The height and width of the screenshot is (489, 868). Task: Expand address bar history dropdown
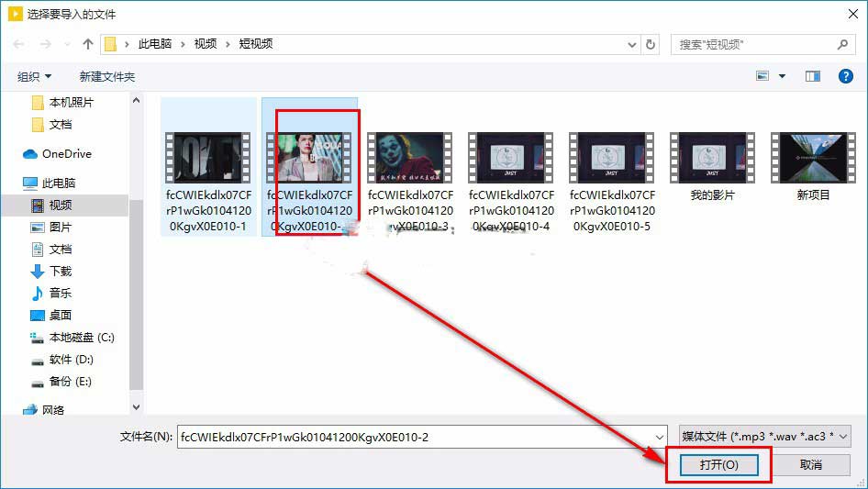coord(631,44)
